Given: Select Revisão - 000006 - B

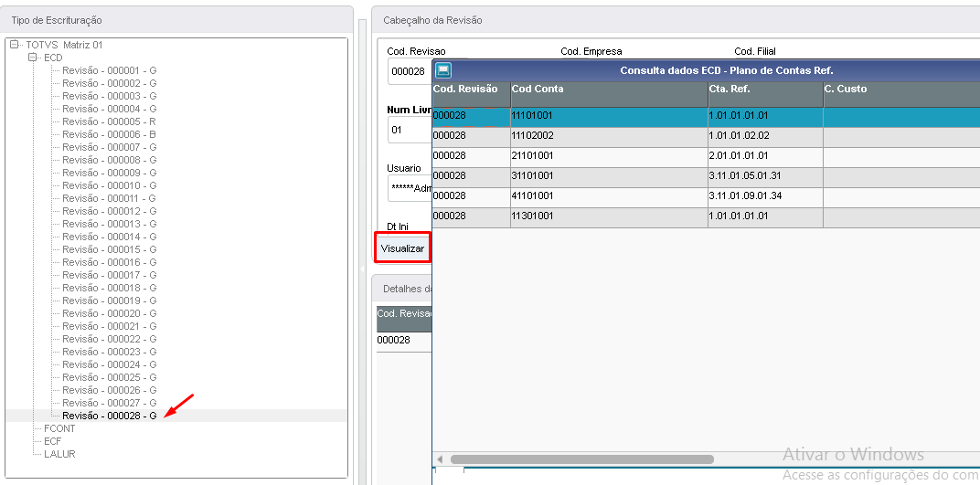Looking at the screenshot, I should click(110, 134).
